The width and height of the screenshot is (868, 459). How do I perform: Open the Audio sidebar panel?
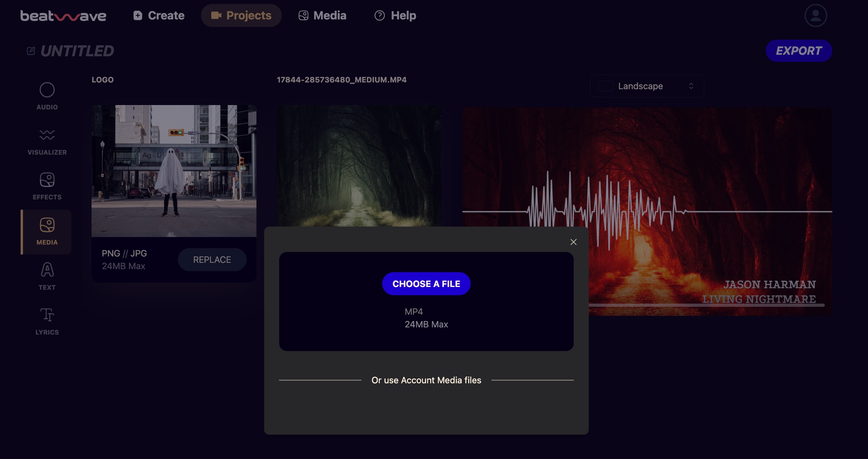pyautogui.click(x=47, y=96)
